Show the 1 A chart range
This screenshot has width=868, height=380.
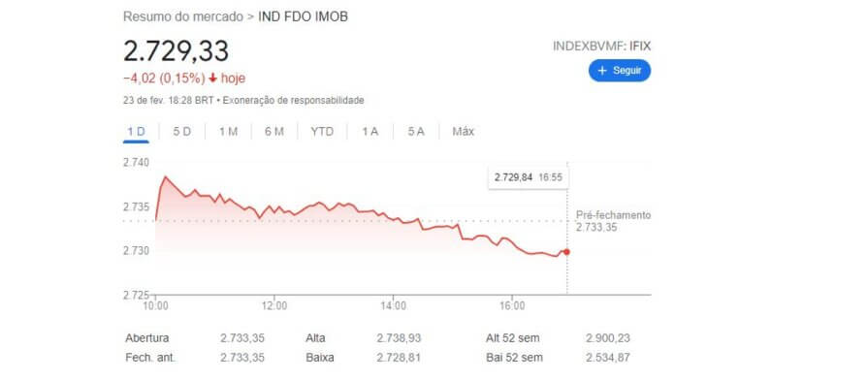click(x=370, y=132)
